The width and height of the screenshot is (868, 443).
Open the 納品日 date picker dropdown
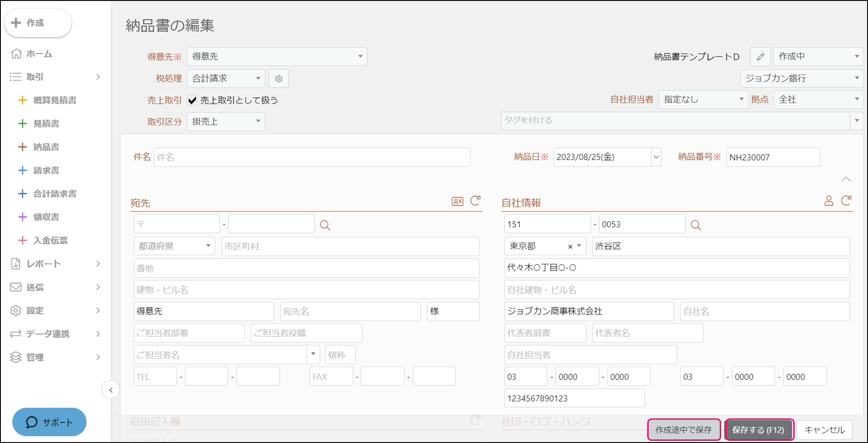coord(656,157)
